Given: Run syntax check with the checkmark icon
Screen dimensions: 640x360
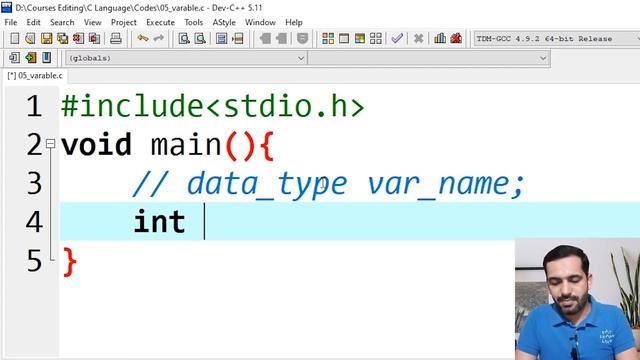Looking at the screenshot, I should click(x=397, y=39).
